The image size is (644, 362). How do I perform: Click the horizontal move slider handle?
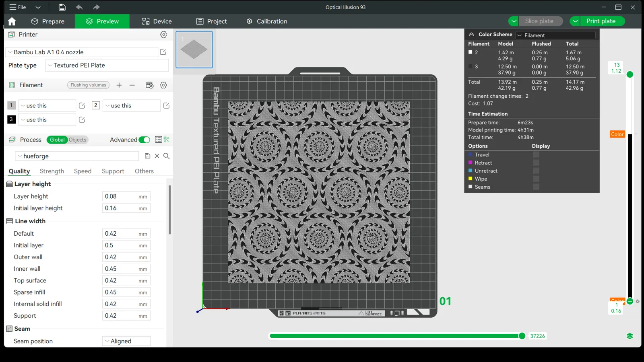[x=522, y=336]
